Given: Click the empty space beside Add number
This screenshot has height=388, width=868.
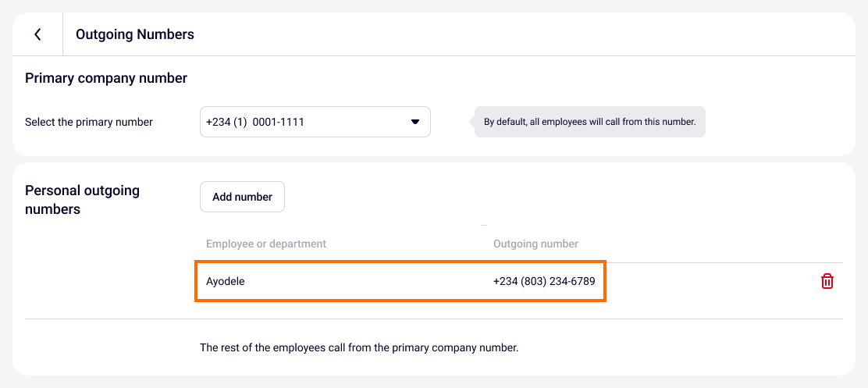Looking at the screenshot, I should (x=546, y=197).
